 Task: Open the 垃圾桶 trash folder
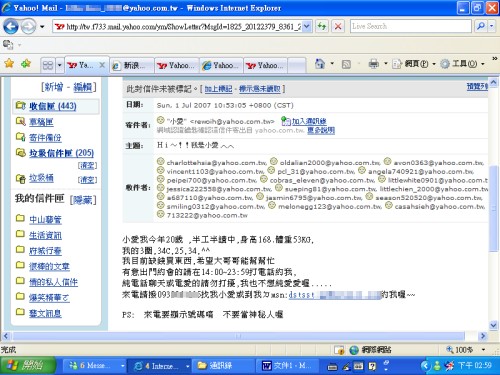[41, 178]
